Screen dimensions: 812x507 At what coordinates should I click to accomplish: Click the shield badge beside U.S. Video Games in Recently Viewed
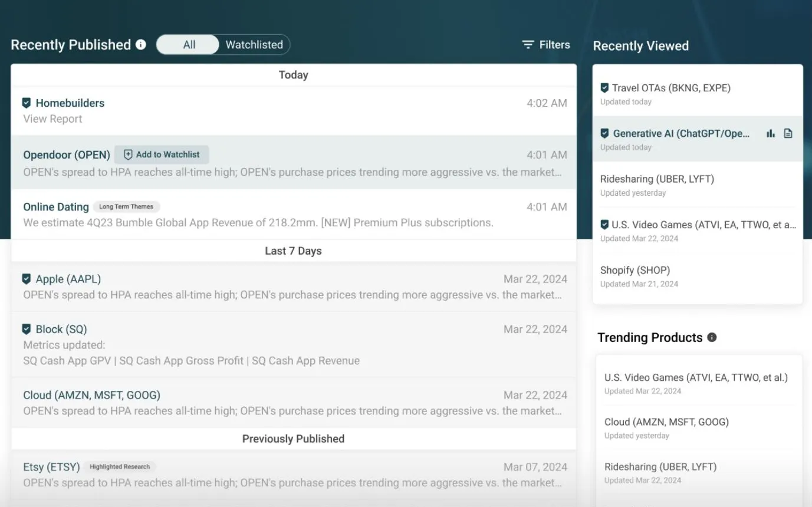point(604,225)
